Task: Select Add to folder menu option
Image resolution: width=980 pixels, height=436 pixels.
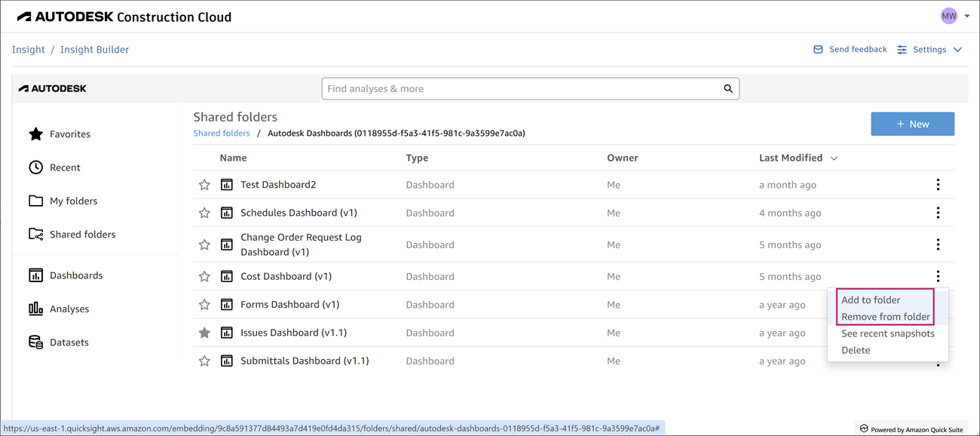Action: click(x=871, y=300)
